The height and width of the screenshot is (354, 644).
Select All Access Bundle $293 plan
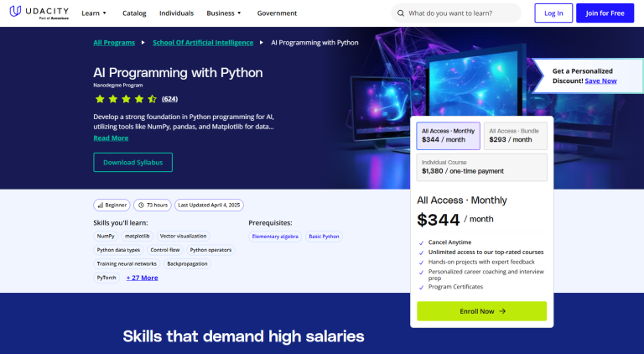(516, 136)
